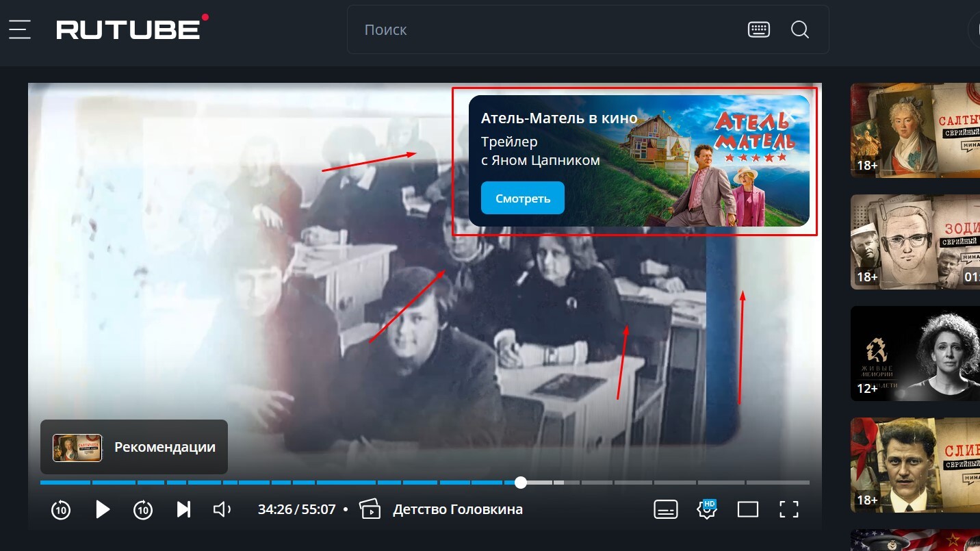Open the chapter list 'Детство Головкина'
The height and width of the screenshot is (551, 980).
[441, 509]
